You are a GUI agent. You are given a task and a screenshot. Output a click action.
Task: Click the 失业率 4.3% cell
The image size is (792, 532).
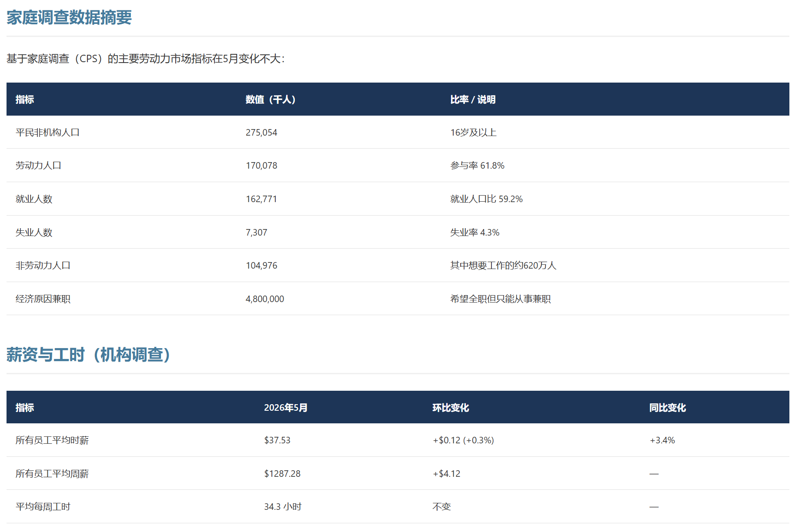tap(475, 233)
